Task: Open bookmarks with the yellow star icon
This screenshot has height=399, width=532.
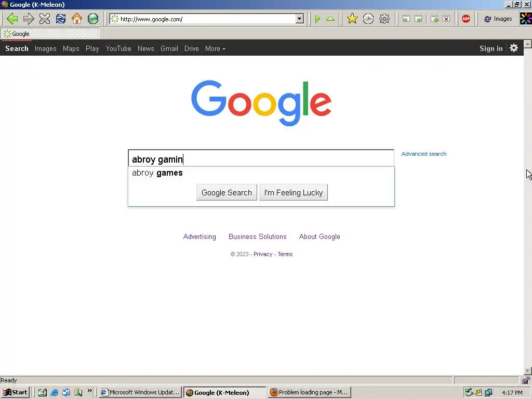Action: click(352, 19)
